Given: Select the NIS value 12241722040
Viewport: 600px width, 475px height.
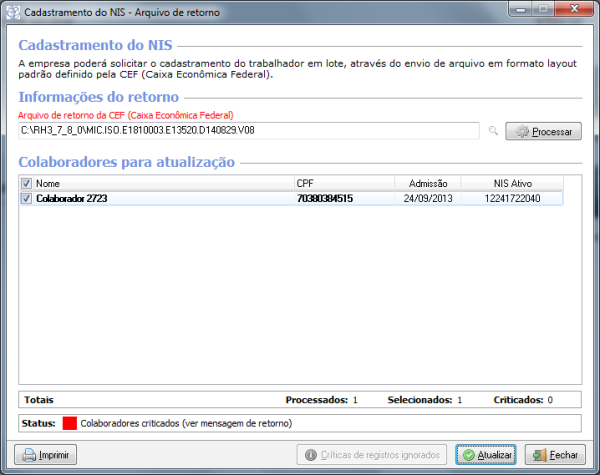Looking at the screenshot, I should tap(513, 198).
